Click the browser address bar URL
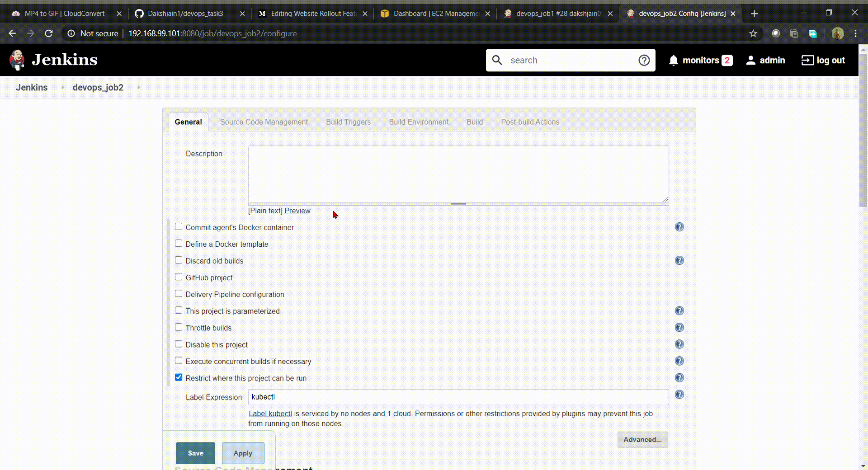868x470 pixels. [x=212, y=33]
